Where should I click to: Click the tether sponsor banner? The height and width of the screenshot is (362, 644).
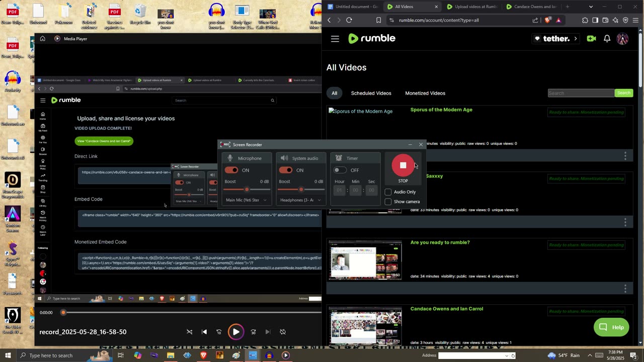click(555, 39)
